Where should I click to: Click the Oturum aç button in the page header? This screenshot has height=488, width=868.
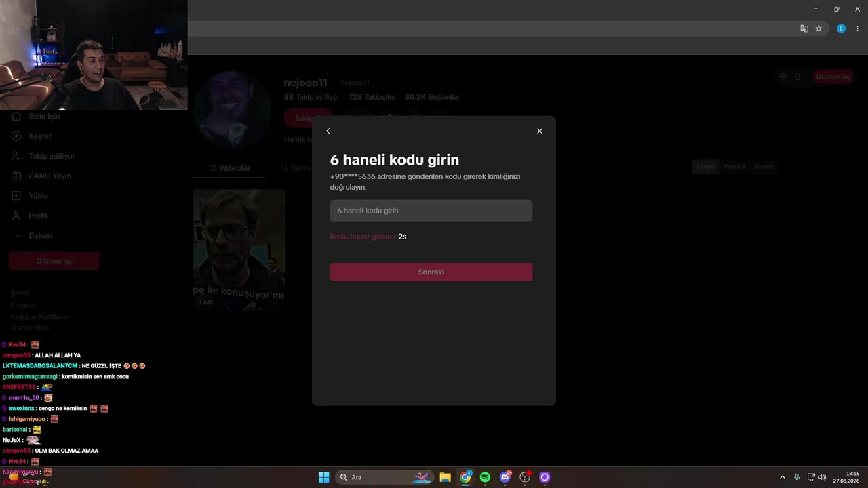833,77
